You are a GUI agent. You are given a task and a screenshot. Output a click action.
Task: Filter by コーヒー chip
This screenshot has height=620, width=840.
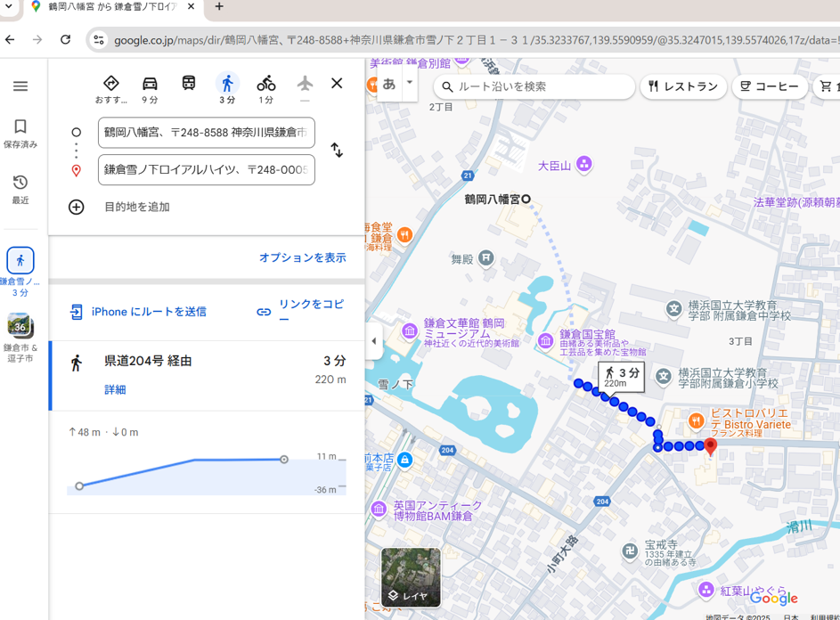(770, 86)
